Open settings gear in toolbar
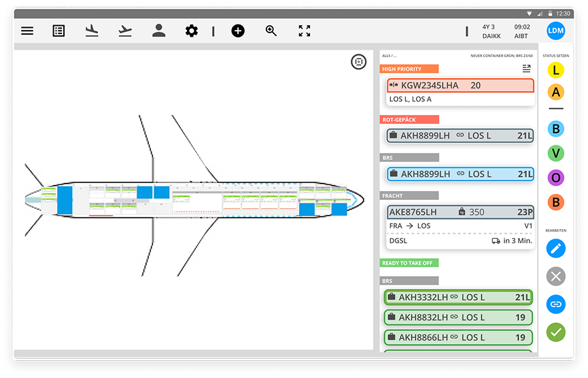Viewport: 588px width, 378px height. coord(192,31)
